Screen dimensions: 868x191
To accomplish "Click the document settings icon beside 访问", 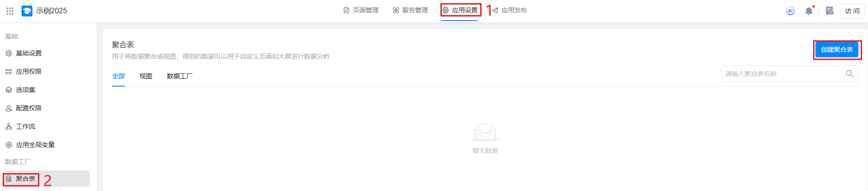I will pyautogui.click(x=830, y=11).
